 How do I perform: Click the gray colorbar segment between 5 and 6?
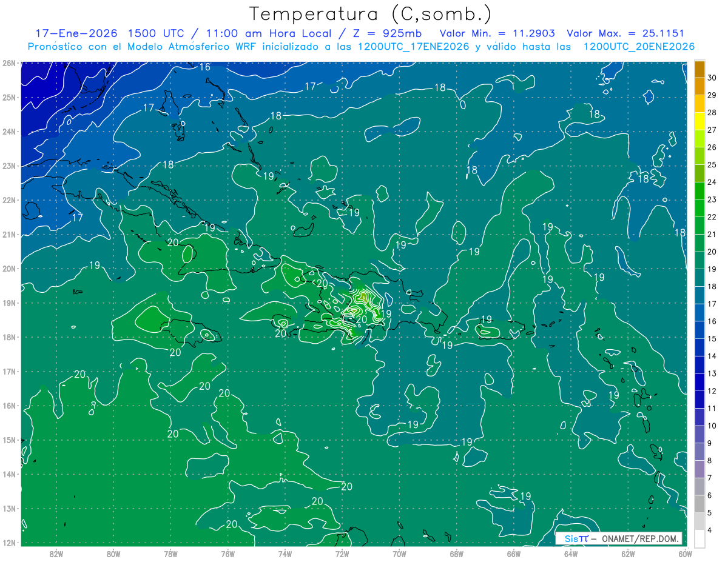[699, 504]
